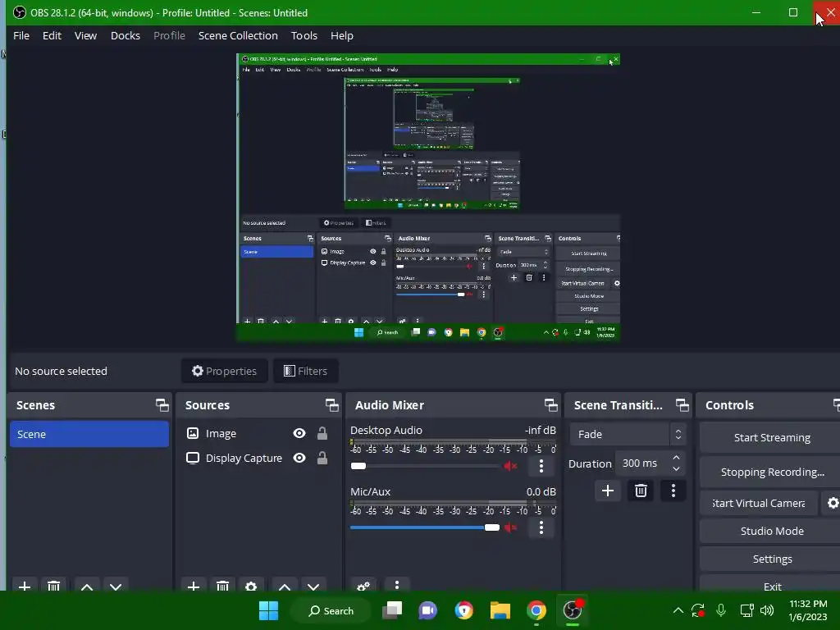This screenshot has width=840, height=630.
Task: Open the Edit menu
Action: [52, 35]
